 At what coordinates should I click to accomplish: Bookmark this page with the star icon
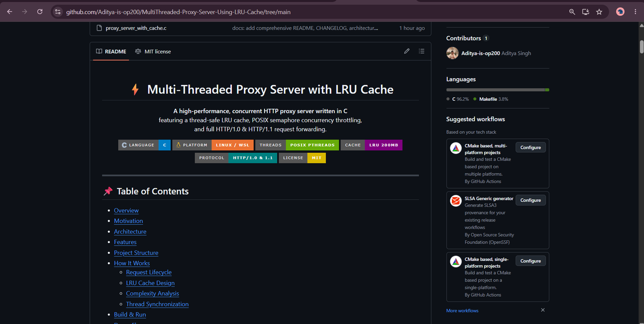coord(599,11)
